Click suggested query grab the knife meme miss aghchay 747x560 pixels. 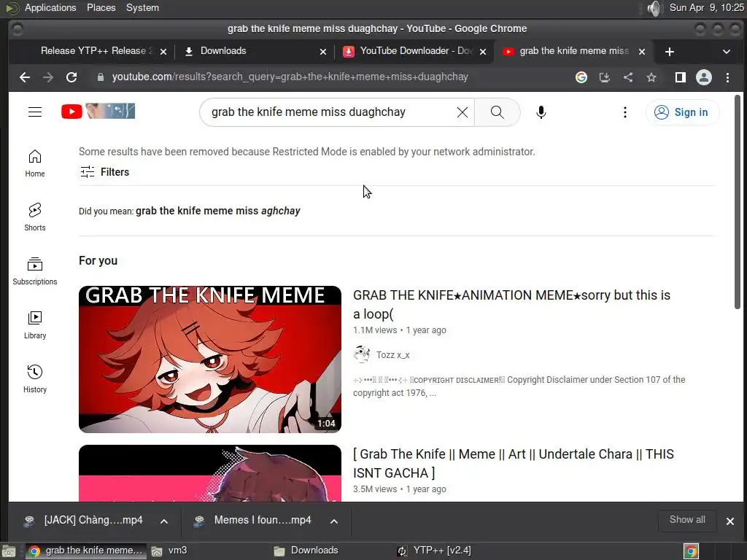tap(217, 211)
